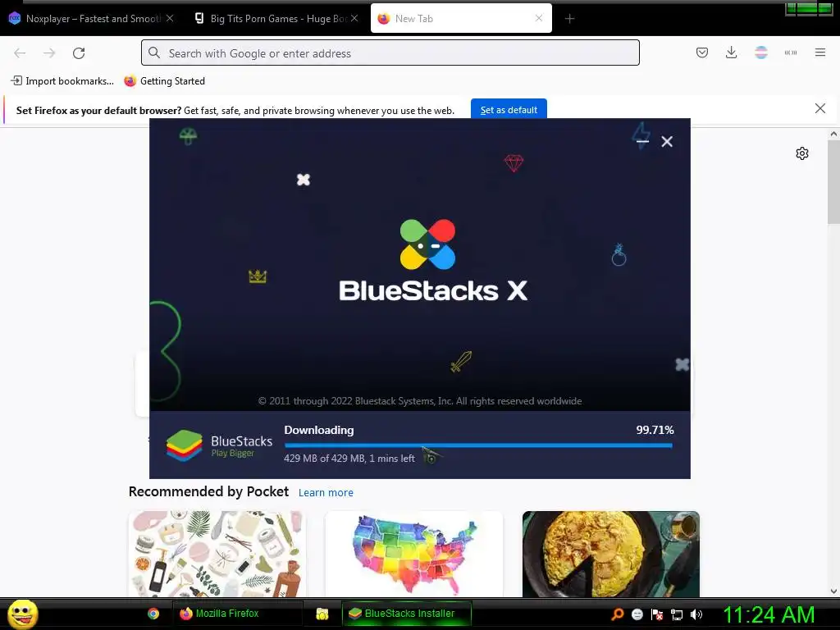Close the BlueStacks X installer window
840x630 pixels.
(x=667, y=141)
